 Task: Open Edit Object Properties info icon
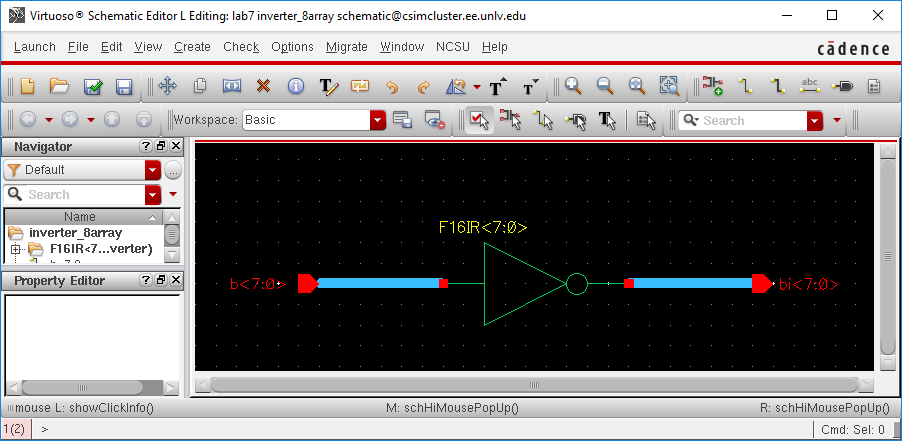pos(296,87)
